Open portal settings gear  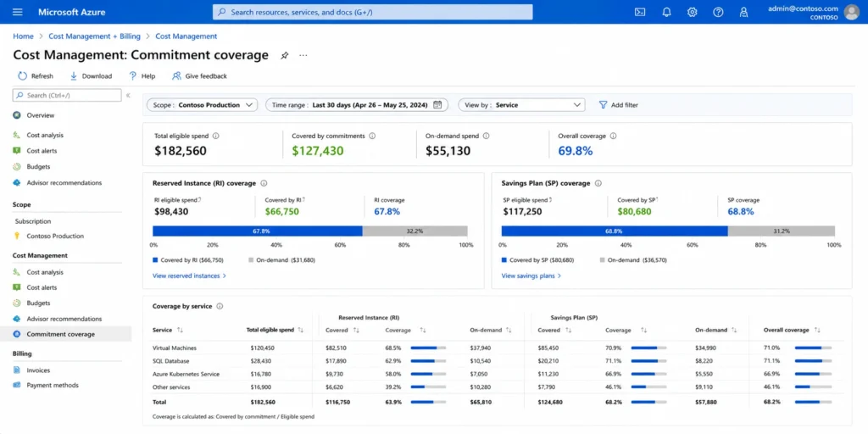692,12
